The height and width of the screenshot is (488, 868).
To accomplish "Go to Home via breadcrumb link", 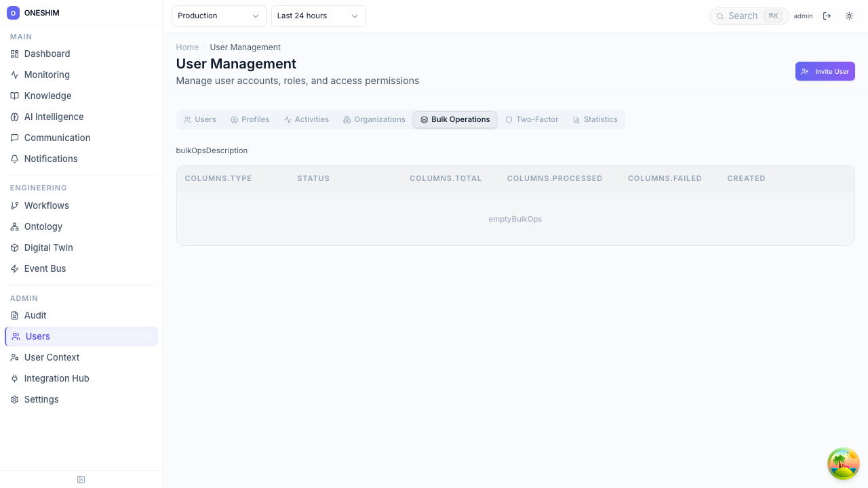I will tap(187, 47).
